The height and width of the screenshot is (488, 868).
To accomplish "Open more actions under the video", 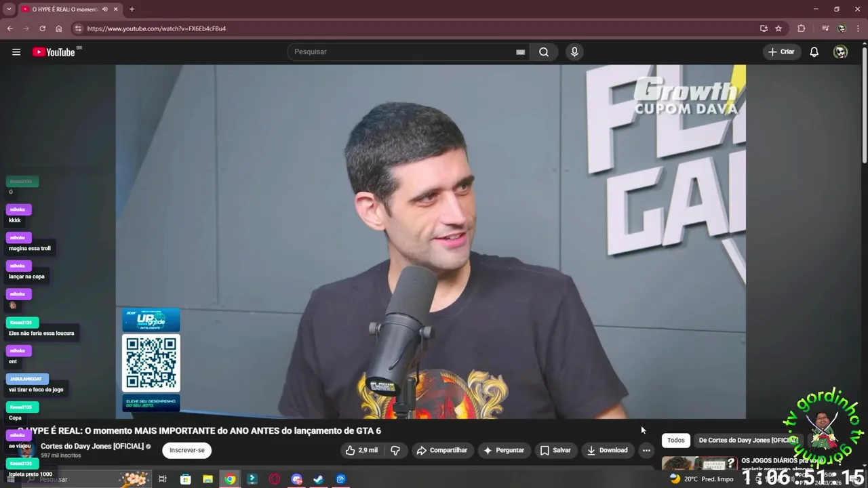I will (x=646, y=450).
